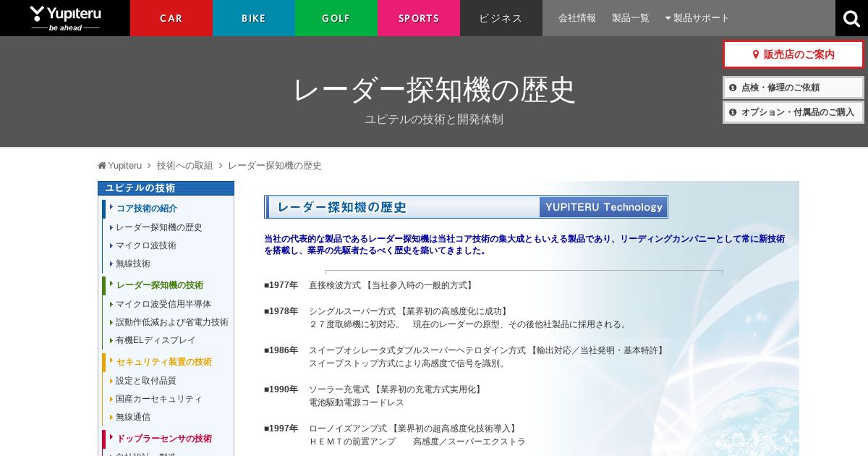Click the map pin icon on 販売店のご案内

point(756,54)
